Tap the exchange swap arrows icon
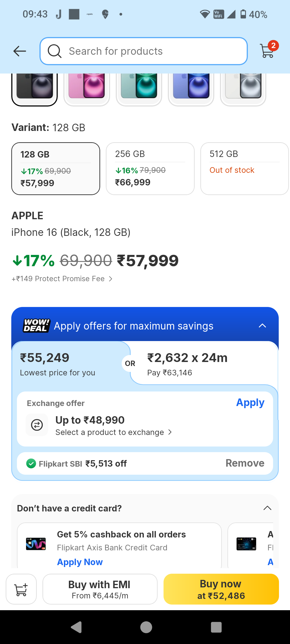 coord(37,425)
